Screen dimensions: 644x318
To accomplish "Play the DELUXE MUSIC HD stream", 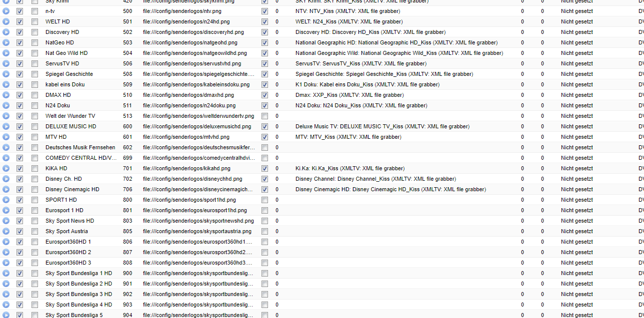I will coord(6,126).
